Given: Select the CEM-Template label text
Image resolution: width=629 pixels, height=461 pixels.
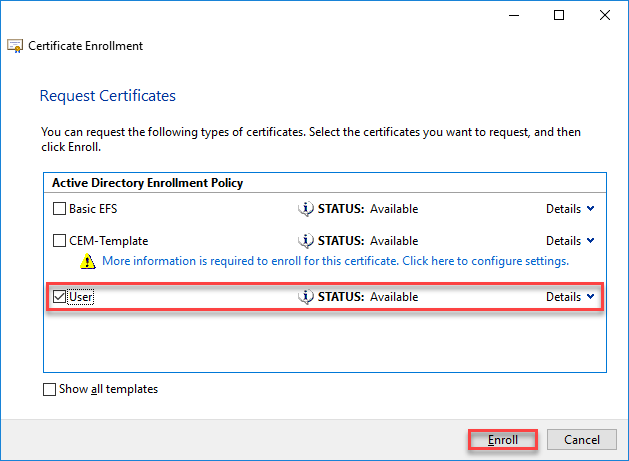Looking at the screenshot, I should pyautogui.click(x=107, y=241).
